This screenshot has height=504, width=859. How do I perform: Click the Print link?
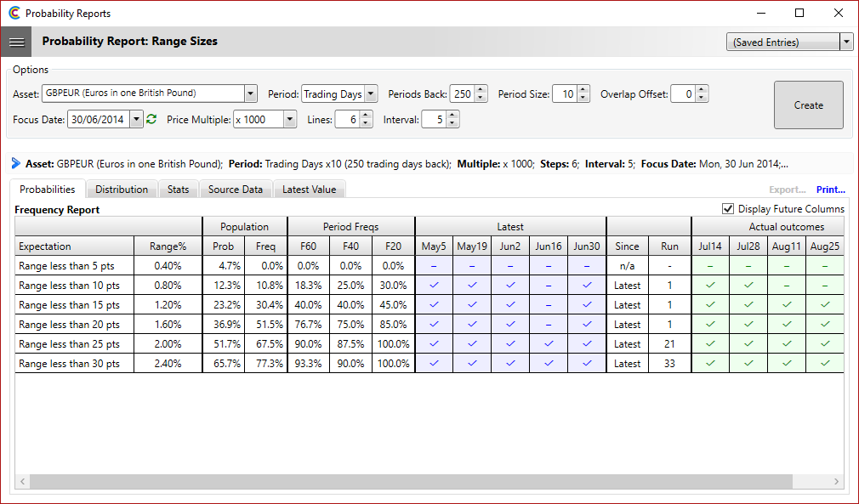coord(830,189)
